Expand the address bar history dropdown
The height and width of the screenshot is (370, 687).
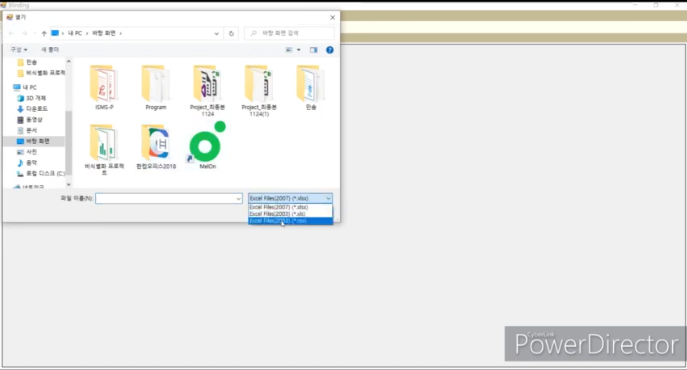click(216, 33)
